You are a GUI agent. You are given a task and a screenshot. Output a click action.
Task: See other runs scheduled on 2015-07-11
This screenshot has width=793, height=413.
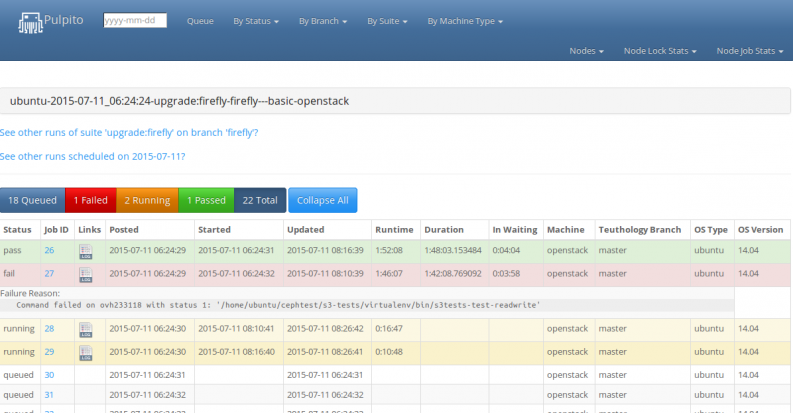92,156
